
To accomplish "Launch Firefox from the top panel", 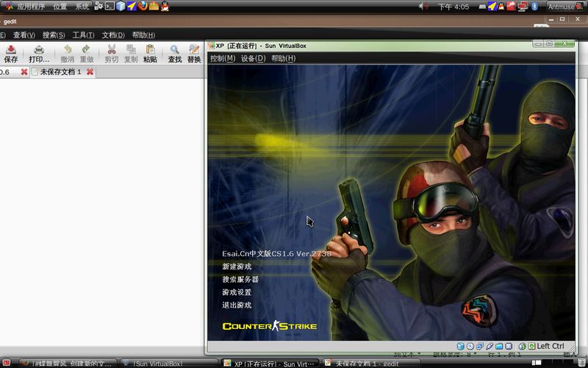I will (143, 6).
